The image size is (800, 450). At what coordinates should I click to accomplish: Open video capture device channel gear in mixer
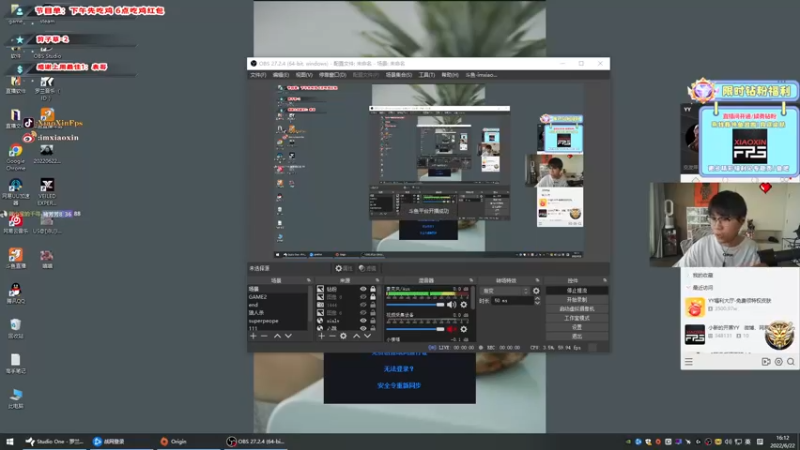point(464,329)
